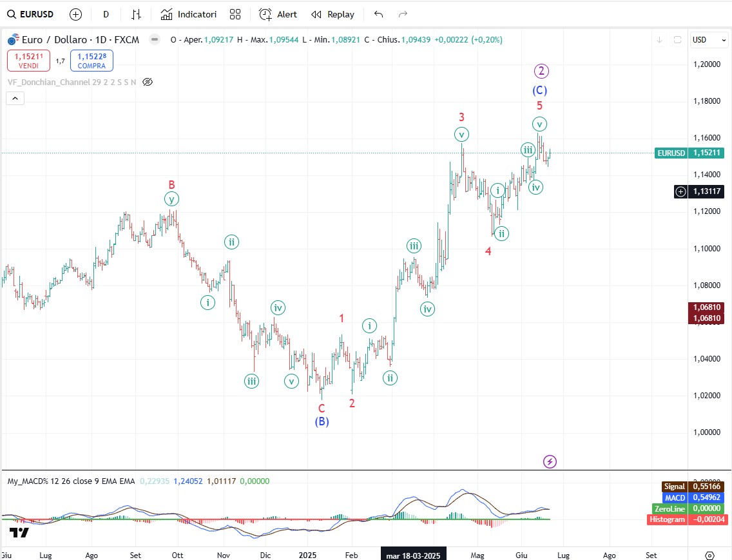This screenshot has height=560, width=732.
Task: Create a new Alert
Action: click(278, 14)
